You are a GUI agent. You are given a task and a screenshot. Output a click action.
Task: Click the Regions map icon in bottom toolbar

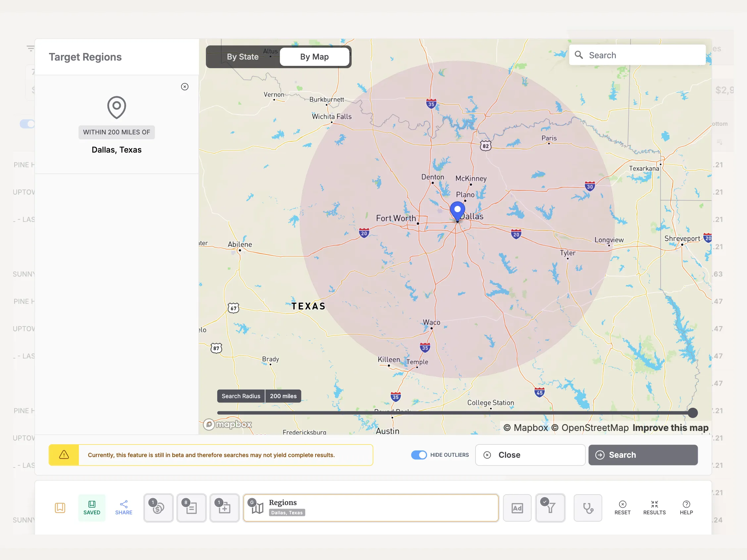click(x=257, y=508)
